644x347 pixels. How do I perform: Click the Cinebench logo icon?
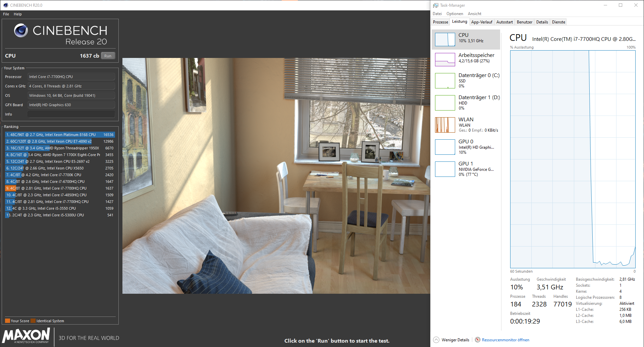coord(21,30)
